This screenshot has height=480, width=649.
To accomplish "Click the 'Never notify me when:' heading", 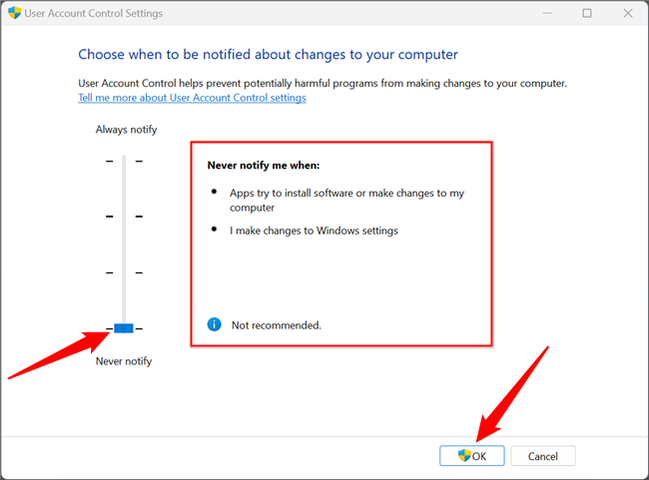I will coord(264,165).
